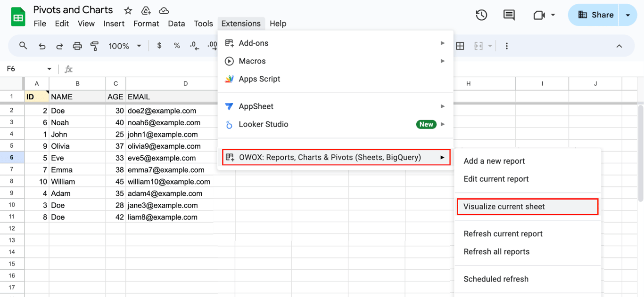Click the Add-ons menu icon

pos(230,43)
